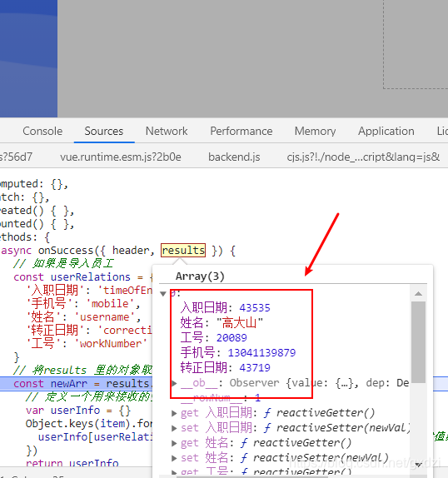The image size is (448, 478).
Task: Click the Object.keys(item) code line
Action: pos(89,424)
